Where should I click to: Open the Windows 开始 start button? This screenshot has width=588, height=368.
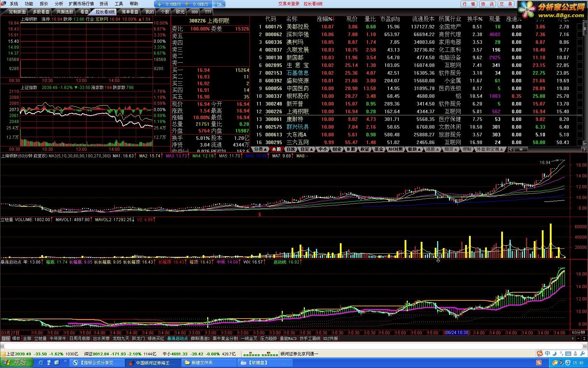[x=16, y=362]
